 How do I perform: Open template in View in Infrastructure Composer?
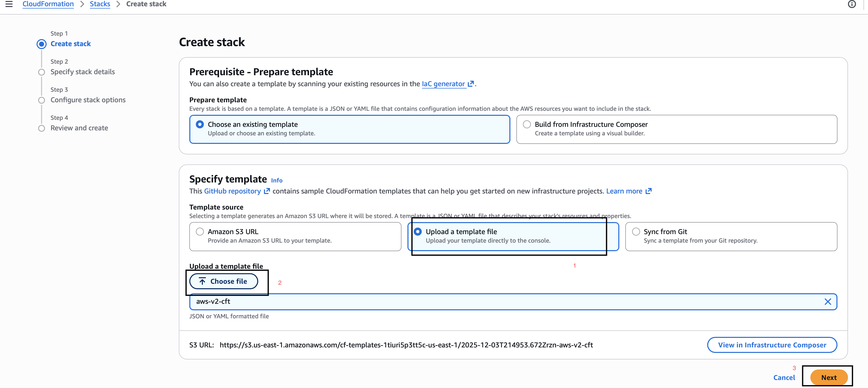(x=772, y=345)
